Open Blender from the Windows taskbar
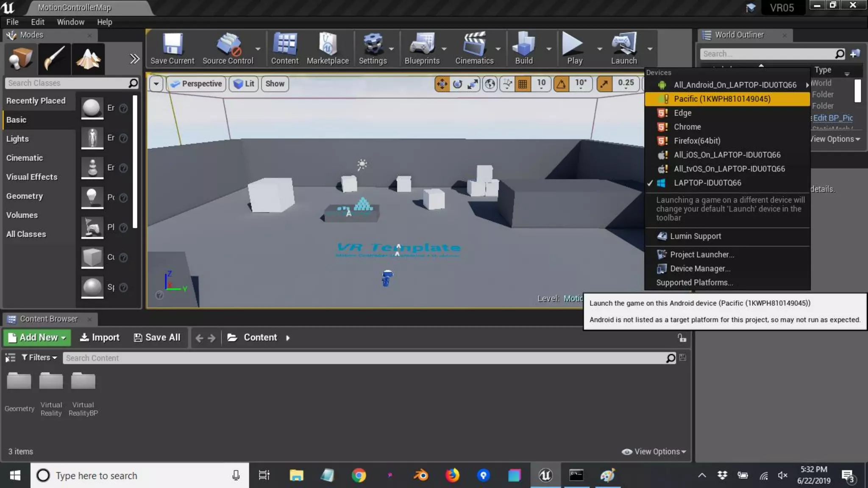The image size is (868, 488). tap(421, 475)
